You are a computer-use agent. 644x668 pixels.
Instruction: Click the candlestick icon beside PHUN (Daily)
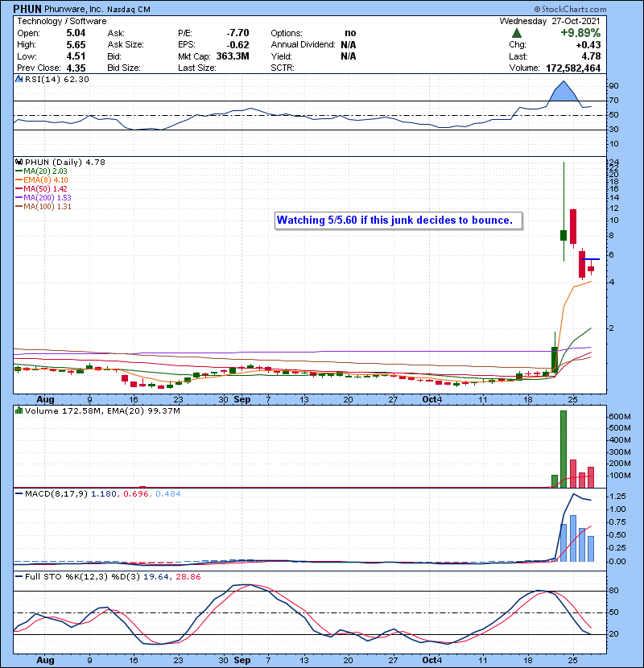pyautogui.click(x=19, y=163)
